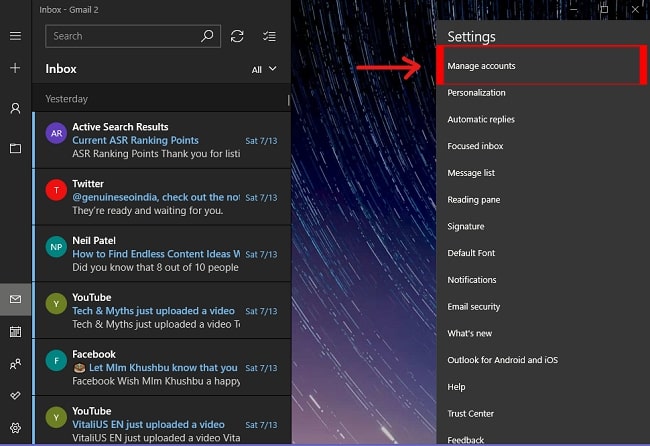
Task: Expand the All filter dropdown
Action: coord(264,69)
